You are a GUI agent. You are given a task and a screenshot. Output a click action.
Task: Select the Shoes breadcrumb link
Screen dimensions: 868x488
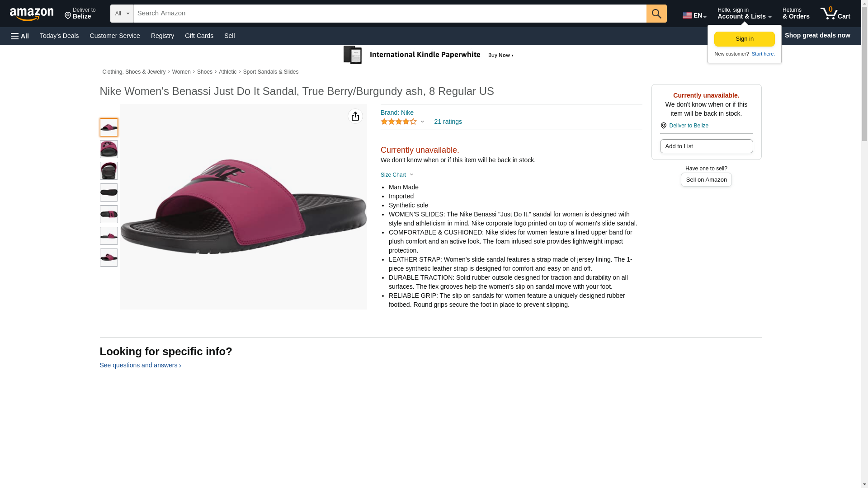[x=204, y=72]
